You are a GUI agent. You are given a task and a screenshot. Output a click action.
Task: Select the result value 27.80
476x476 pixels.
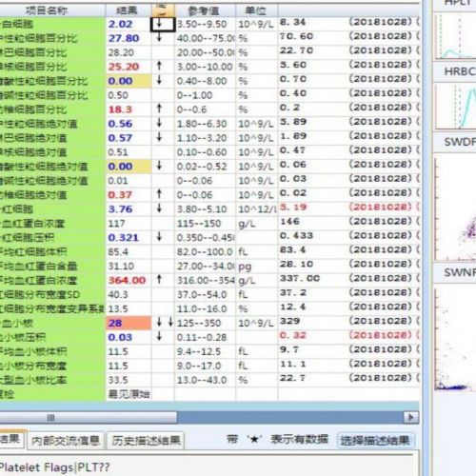click(x=124, y=38)
